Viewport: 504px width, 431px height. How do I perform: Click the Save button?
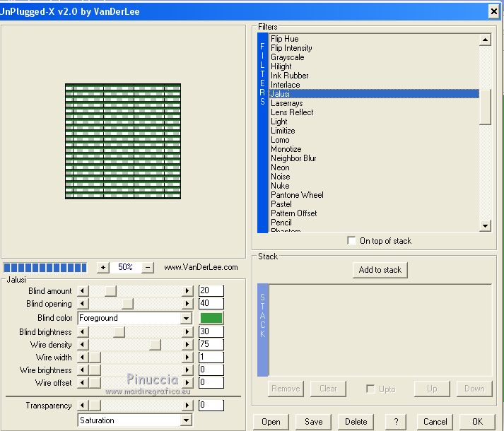(x=313, y=422)
